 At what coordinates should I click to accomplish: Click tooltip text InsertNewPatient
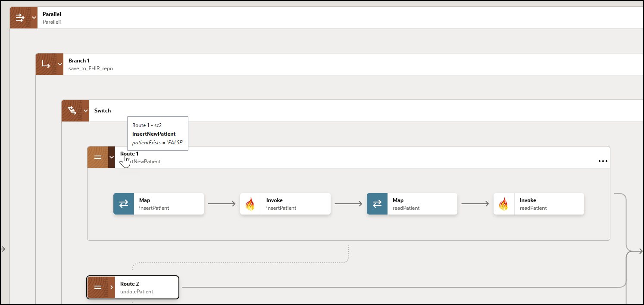(154, 134)
